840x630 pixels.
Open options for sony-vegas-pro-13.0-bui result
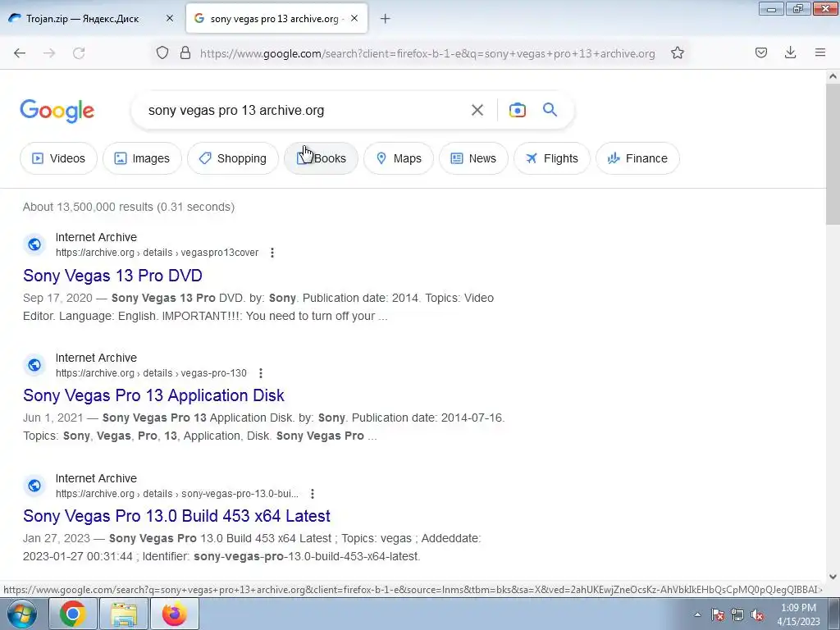(312, 494)
